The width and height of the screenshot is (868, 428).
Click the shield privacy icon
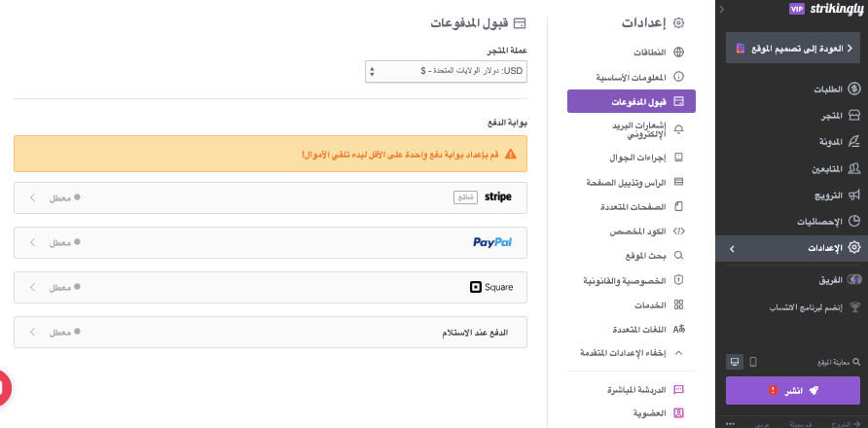click(x=678, y=280)
